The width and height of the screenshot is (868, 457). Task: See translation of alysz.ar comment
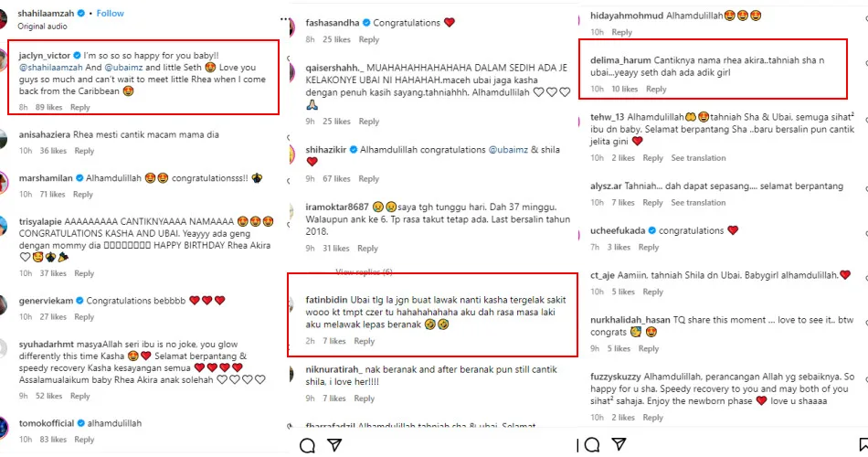(698, 203)
